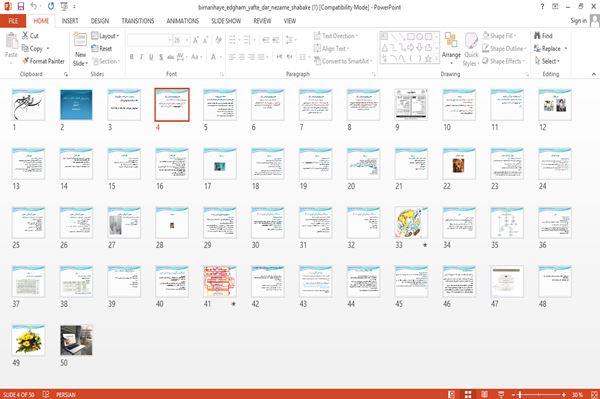Select slide 41 red diagram thumbnail
This screenshot has height=399, width=600.
click(x=220, y=282)
